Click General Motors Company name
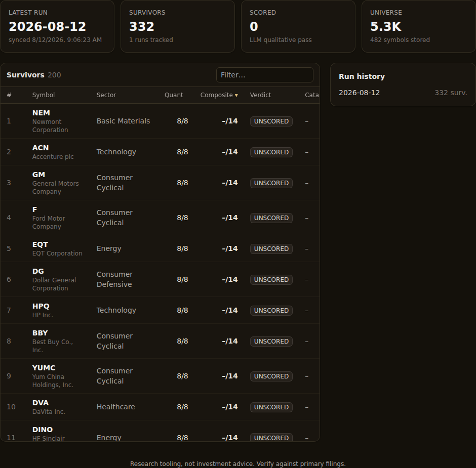The width and height of the screenshot is (476, 468). (x=55, y=188)
